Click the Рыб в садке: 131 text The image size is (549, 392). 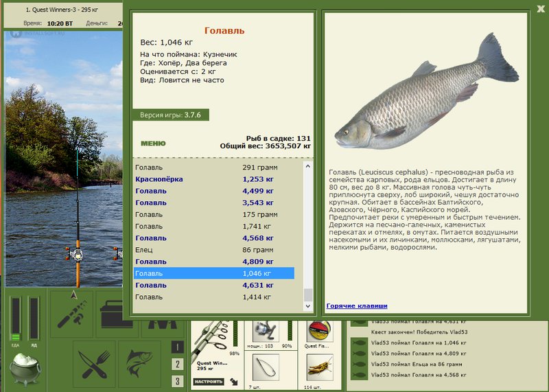pos(278,139)
